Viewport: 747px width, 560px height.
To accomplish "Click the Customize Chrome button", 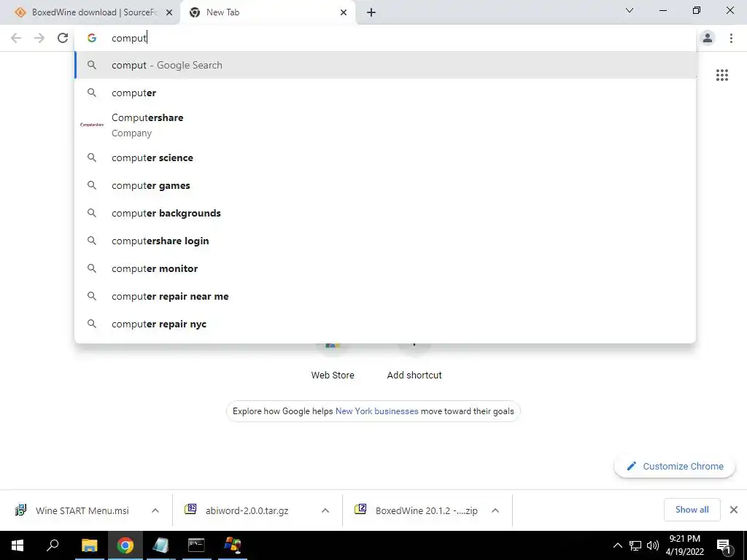I will point(675,466).
